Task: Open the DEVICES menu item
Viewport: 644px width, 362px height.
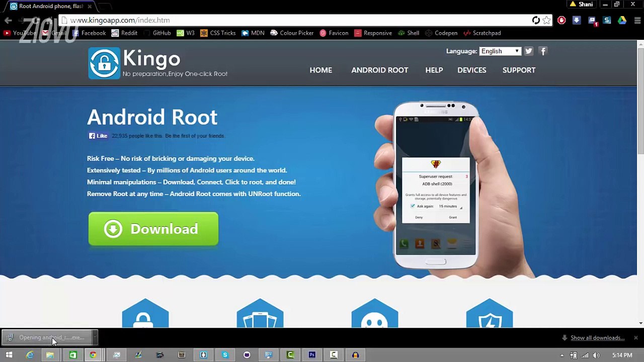Action: (471, 70)
